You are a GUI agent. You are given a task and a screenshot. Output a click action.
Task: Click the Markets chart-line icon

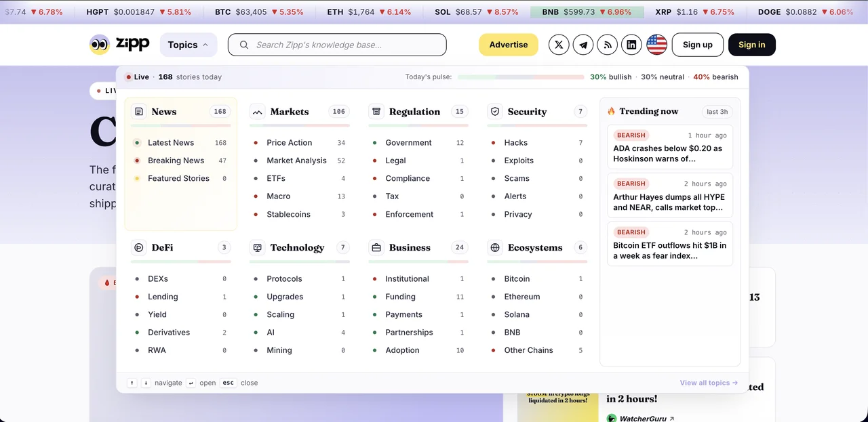click(257, 112)
